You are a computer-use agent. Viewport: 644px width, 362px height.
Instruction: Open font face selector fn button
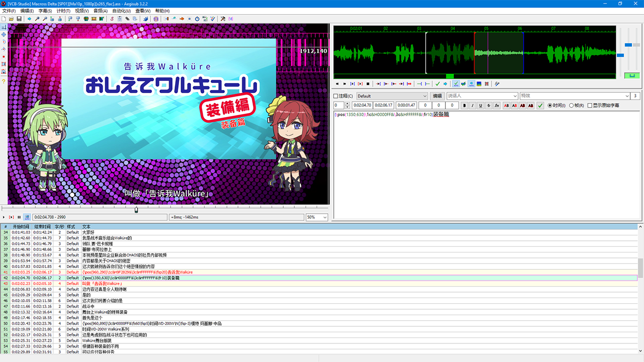click(x=497, y=106)
